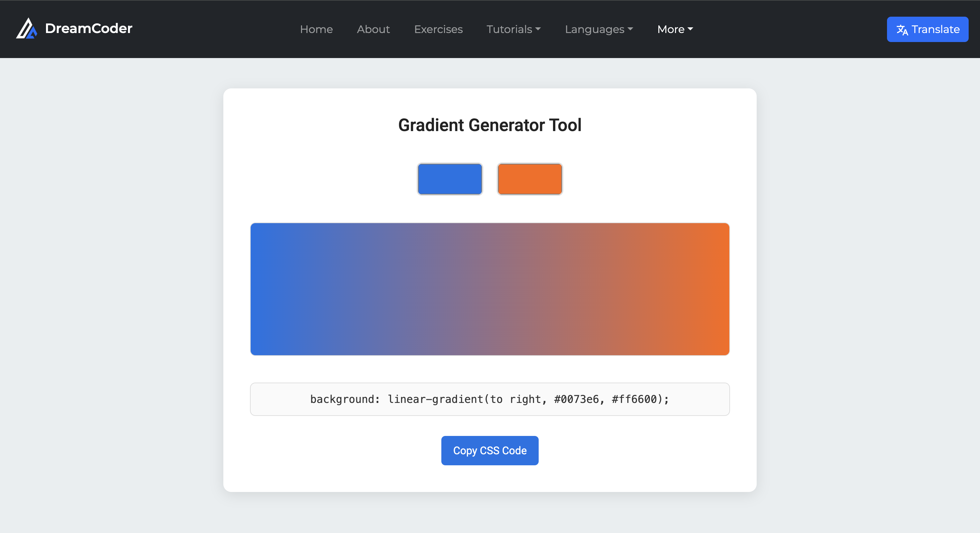The image size is (980, 533).
Task: Open the More dropdown menu
Action: pos(675,29)
